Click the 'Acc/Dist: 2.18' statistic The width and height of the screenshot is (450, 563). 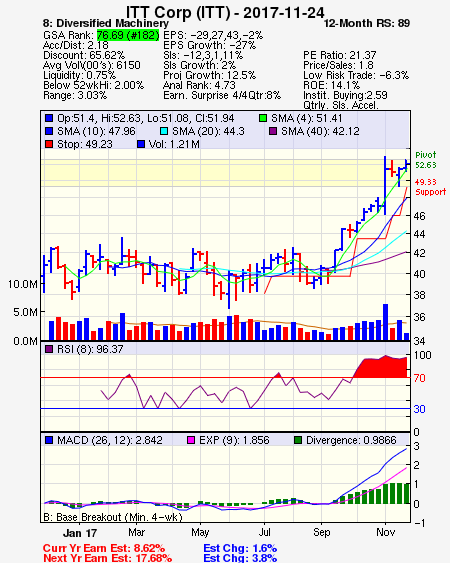point(75,45)
